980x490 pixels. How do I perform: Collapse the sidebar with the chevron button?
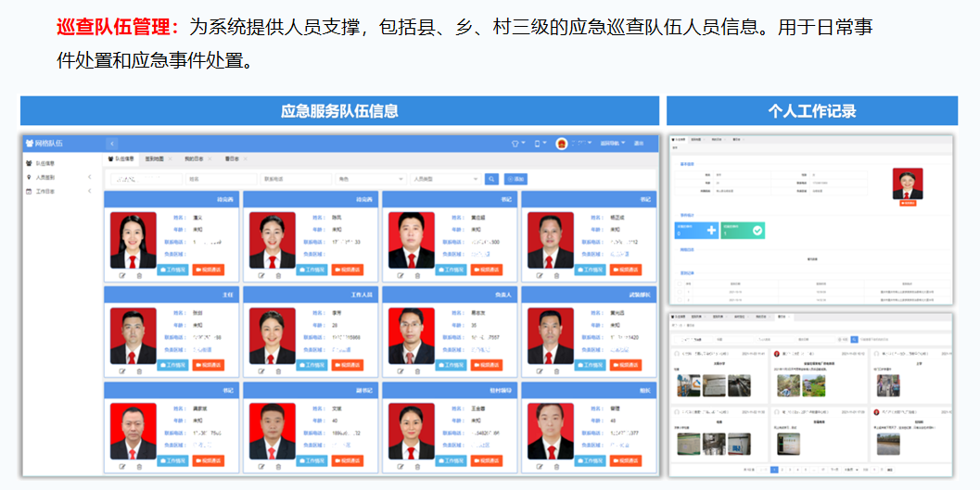coord(112,144)
